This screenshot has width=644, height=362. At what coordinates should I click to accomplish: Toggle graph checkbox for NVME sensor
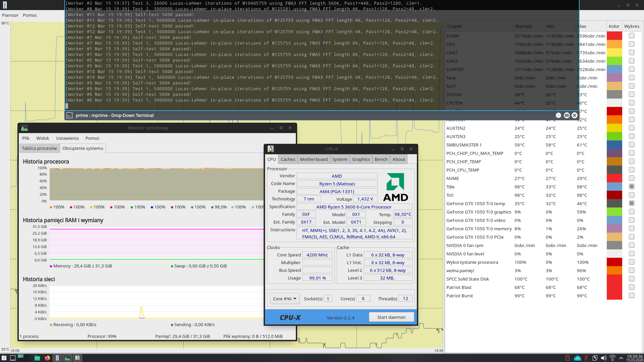pos(632,178)
